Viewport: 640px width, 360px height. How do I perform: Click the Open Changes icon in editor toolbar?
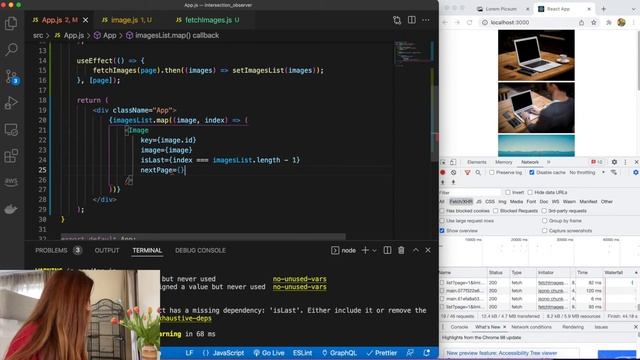point(397,20)
